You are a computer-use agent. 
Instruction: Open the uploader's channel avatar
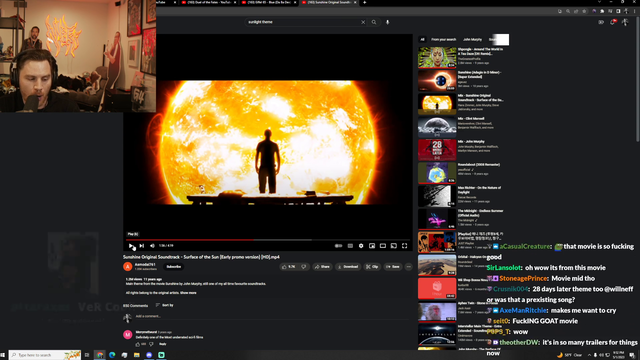click(128, 267)
